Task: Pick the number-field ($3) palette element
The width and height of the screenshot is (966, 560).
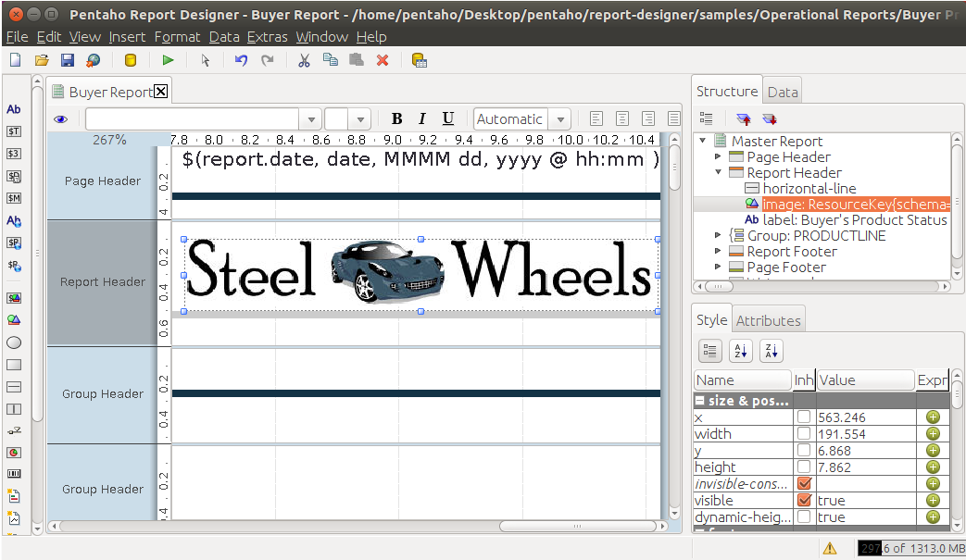Action: click(14, 154)
